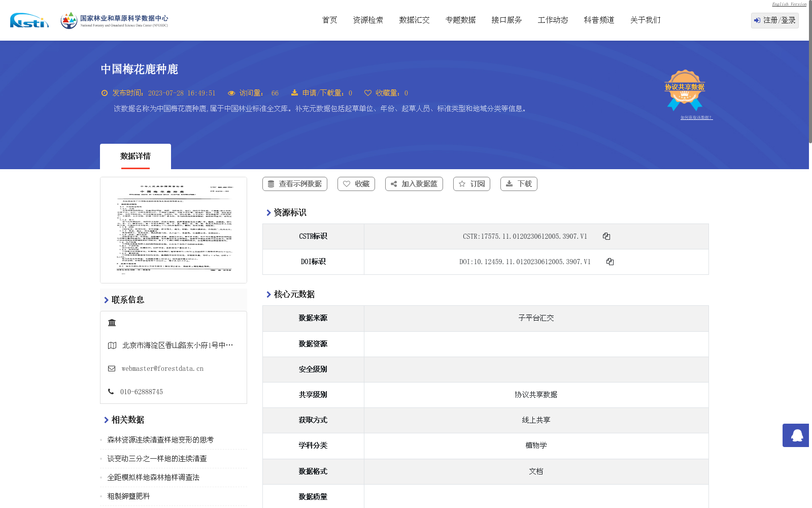The height and width of the screenshot is (508, 812).
Task: Collapse the 资源标识 section chevron
Action: (x=268, y=212)
